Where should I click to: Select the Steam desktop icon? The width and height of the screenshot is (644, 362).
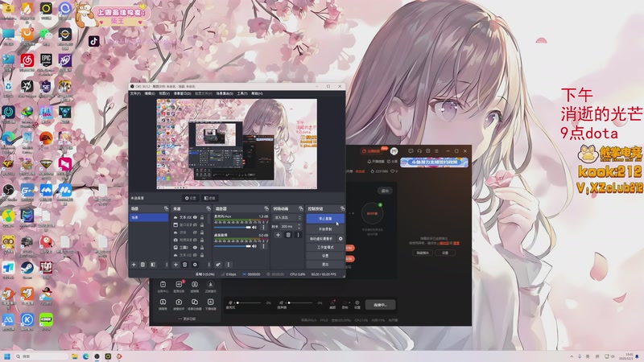(x=27, y=269)
